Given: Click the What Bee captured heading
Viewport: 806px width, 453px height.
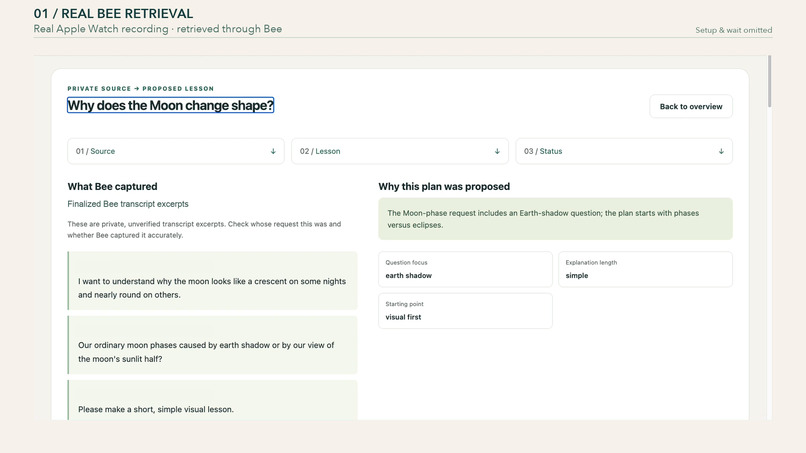Looking at the screenshot, I should 113,187.
